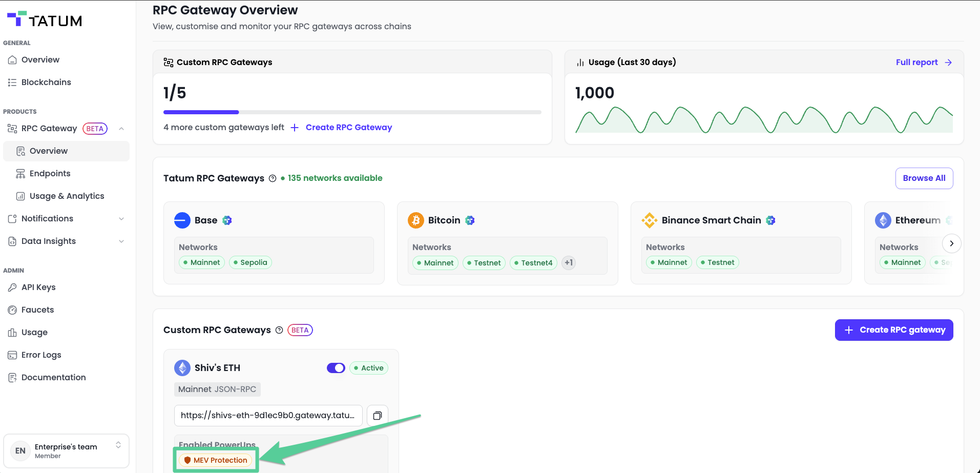Select the Bitcoin Testnet4 network chip
This screenshot has width=980, height=473.
[533, 263]
